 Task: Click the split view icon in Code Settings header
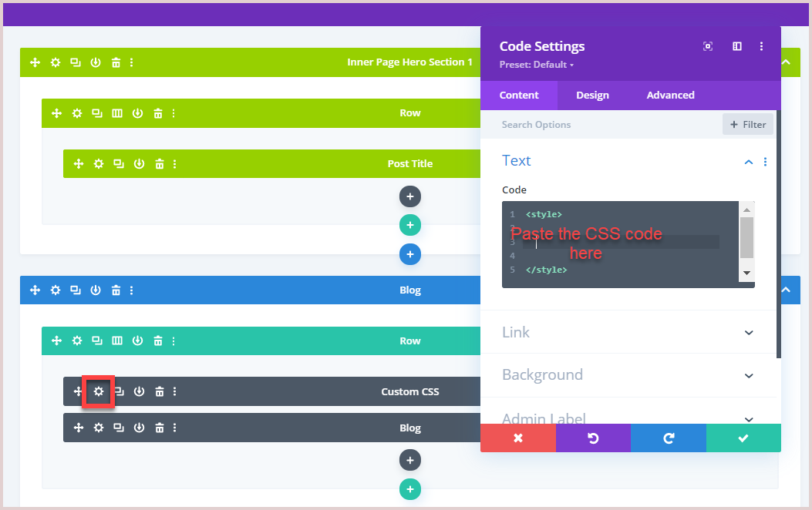pyautogui.click(x=736, y=46)
